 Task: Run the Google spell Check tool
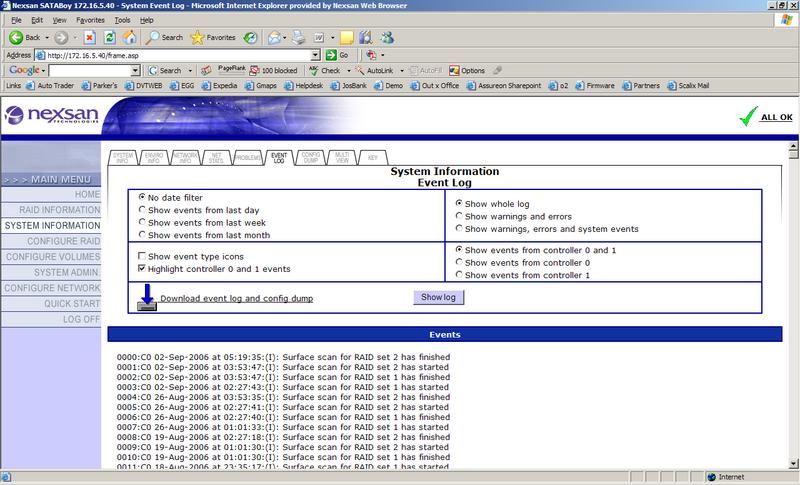[x=324, y=70]
